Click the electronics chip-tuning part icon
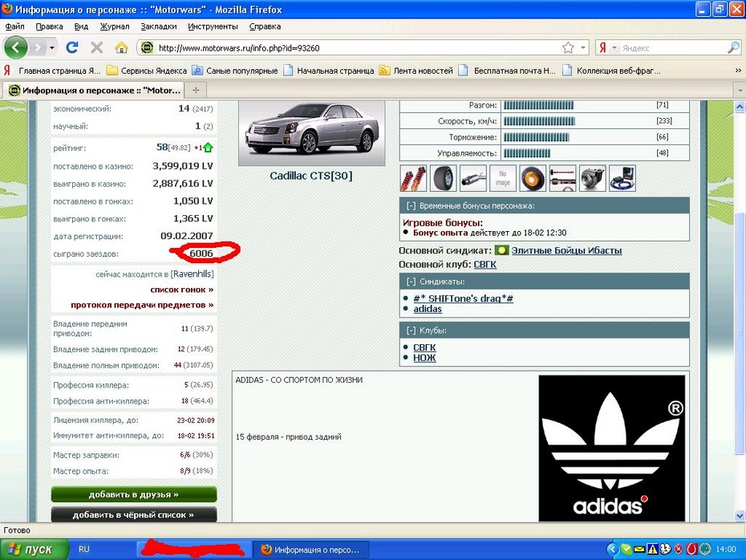 pos(622,178)
